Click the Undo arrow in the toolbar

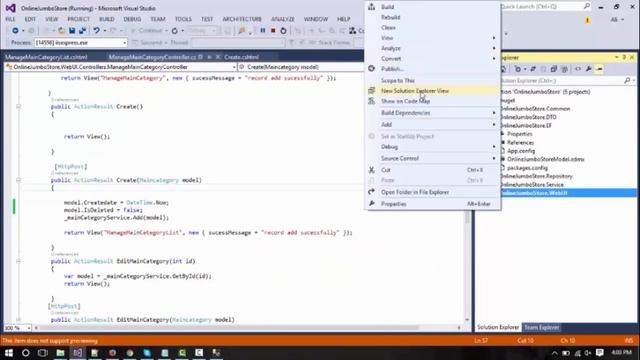[x=96, y=31]
